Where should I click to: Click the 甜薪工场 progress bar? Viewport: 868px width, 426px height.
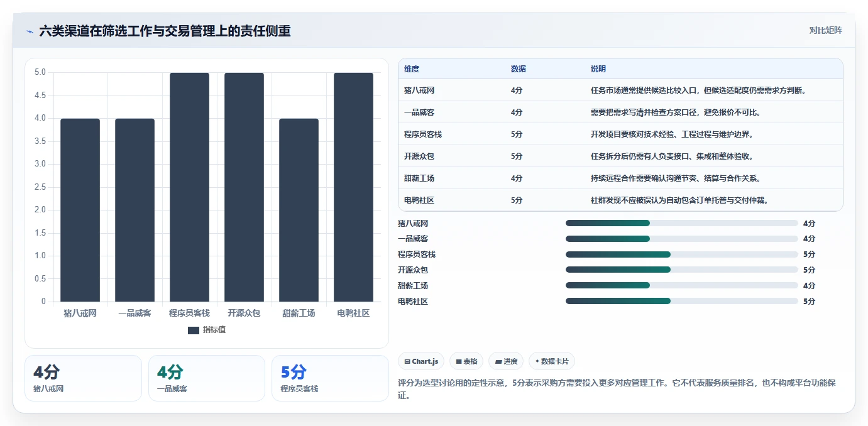pos(682,285)
